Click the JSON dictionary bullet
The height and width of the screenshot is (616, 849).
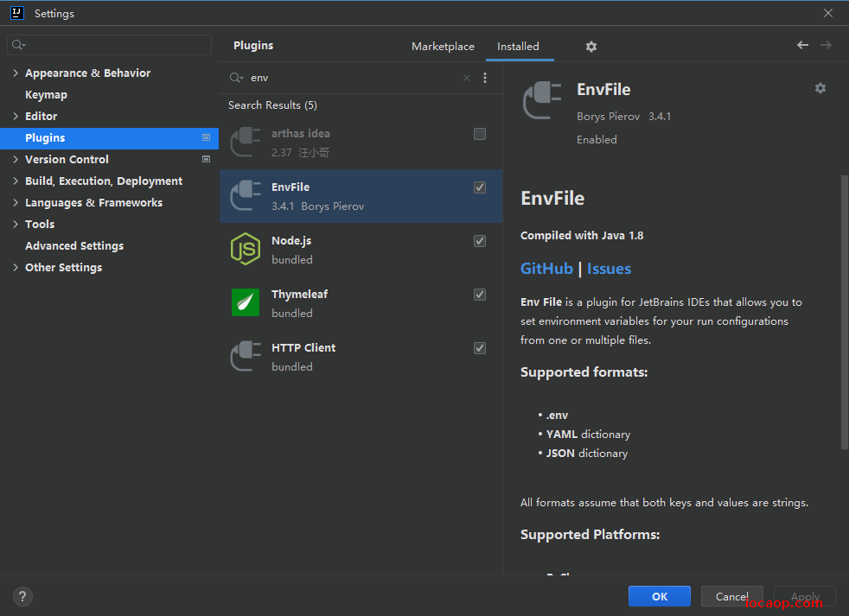pos(586,453)
